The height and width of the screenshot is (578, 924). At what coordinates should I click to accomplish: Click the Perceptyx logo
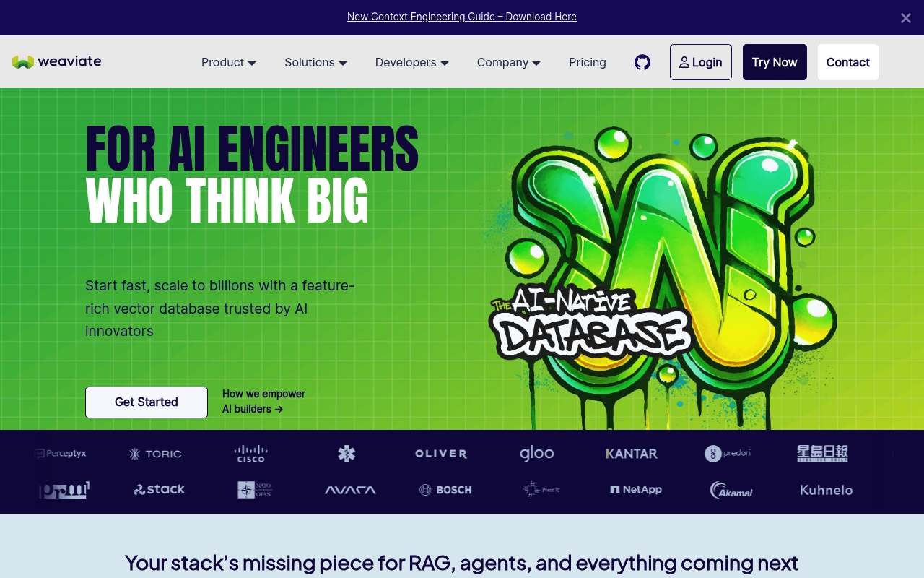[61, 454]
